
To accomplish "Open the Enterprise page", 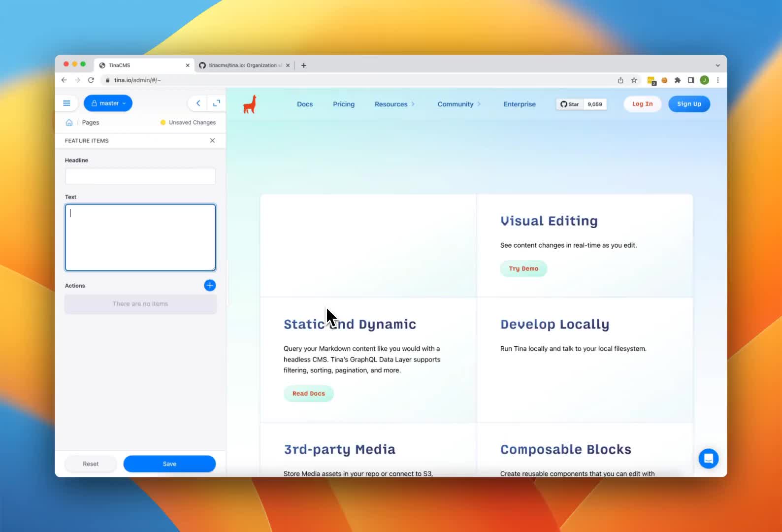I will click(520, 104).
